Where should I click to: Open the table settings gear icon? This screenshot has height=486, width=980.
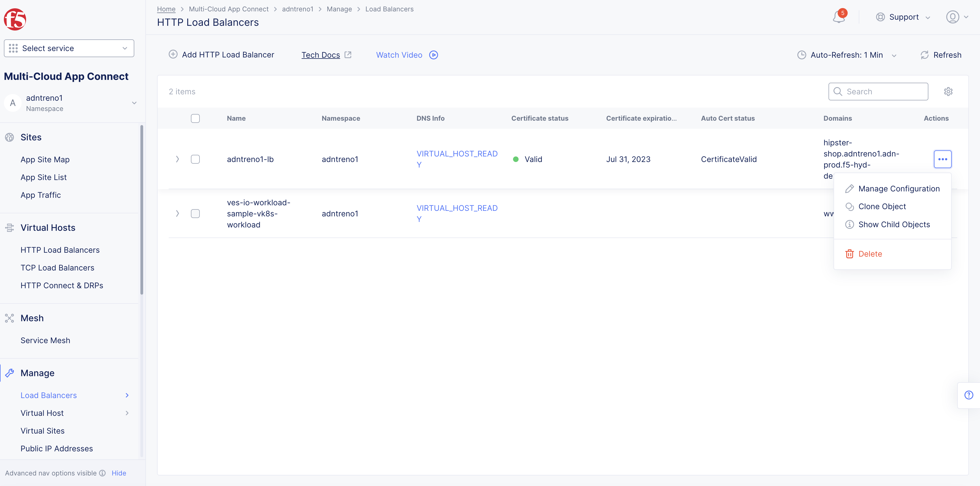[x=948, y=92]
